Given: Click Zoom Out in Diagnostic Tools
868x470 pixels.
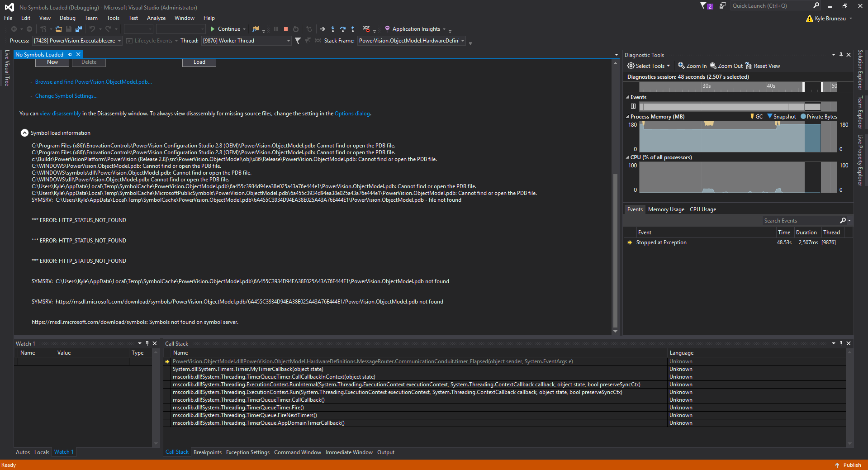Looking at the screenshot, I should (x=726, y=66).
